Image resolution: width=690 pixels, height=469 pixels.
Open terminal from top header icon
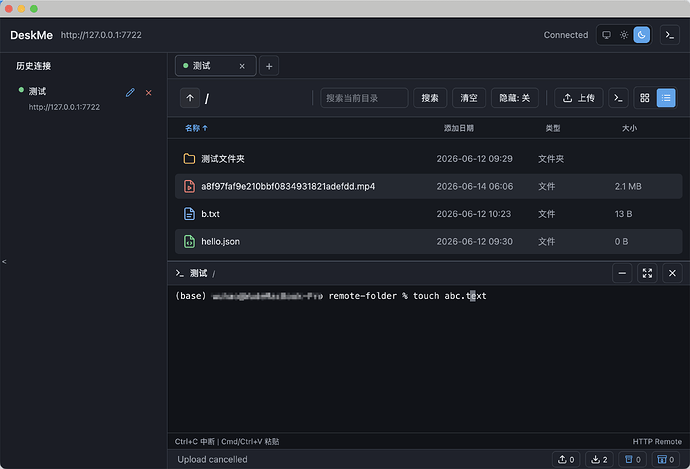[x=670, y=35]
